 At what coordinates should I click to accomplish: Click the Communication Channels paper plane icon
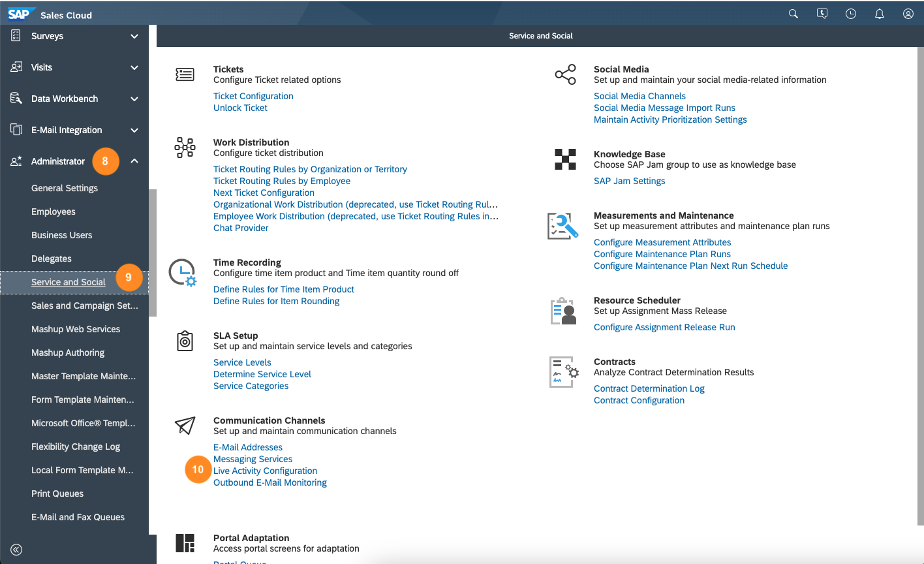coord(185,426)
